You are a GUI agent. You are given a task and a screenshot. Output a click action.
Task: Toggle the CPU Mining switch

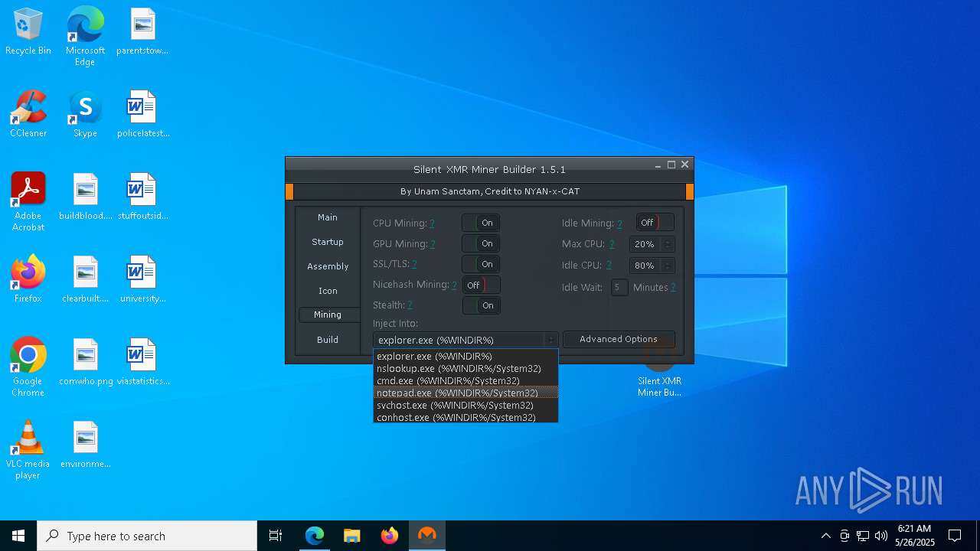[x=481, y=223]
